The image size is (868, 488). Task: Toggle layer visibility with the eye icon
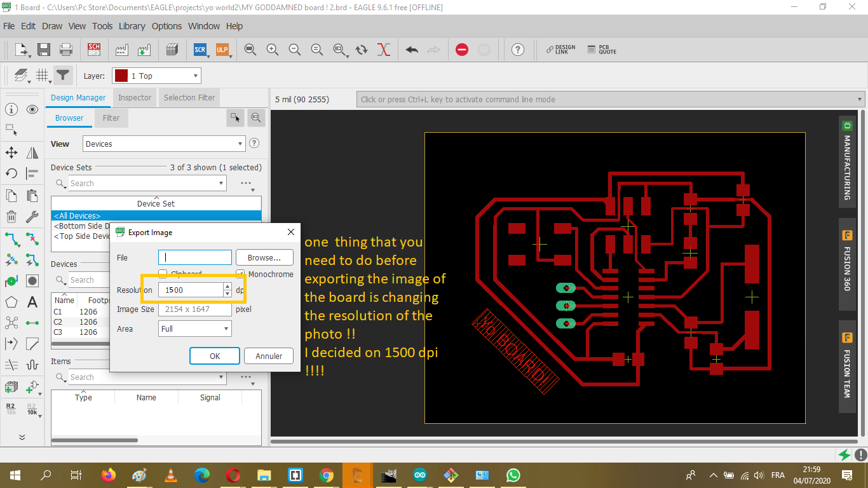[32, 109]
